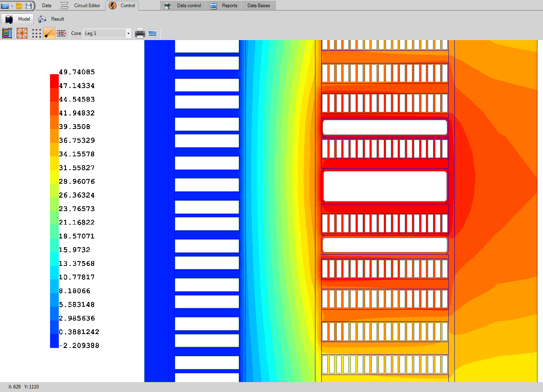This screenshot has width=543, height=392.
Task: Click the top red legend color band
Action: [54, 81]
